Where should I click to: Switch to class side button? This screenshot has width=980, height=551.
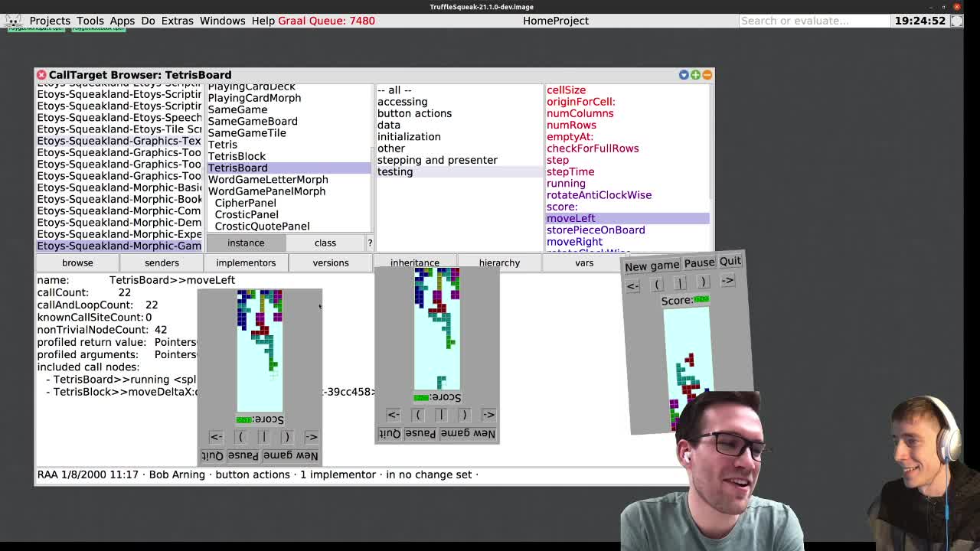tap(325, 243)
